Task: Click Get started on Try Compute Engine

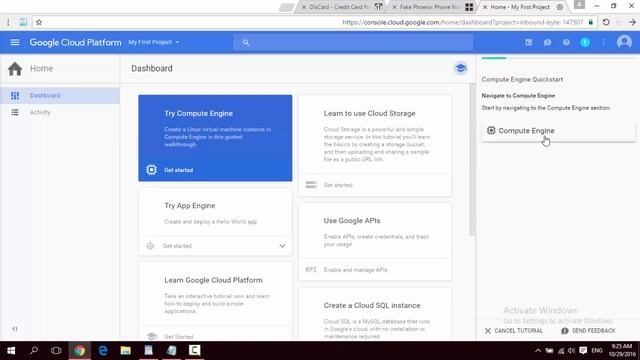Action: pos(178,170)
